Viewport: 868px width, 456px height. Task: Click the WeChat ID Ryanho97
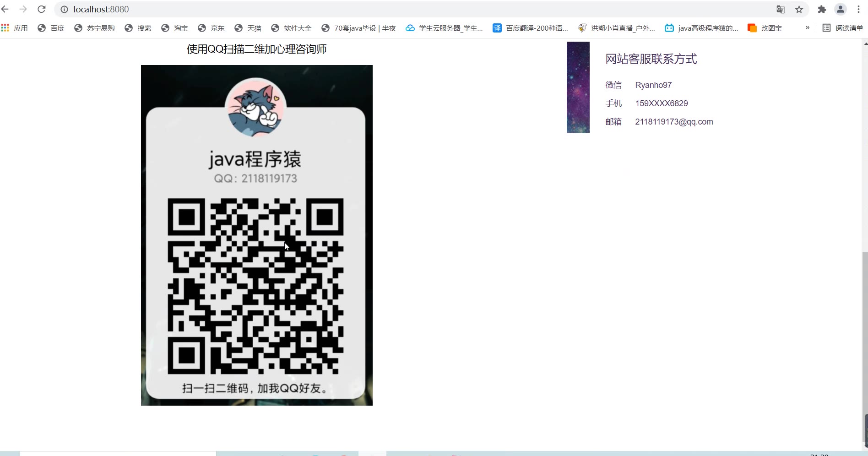pyautogui.click(x=653, y=85)
